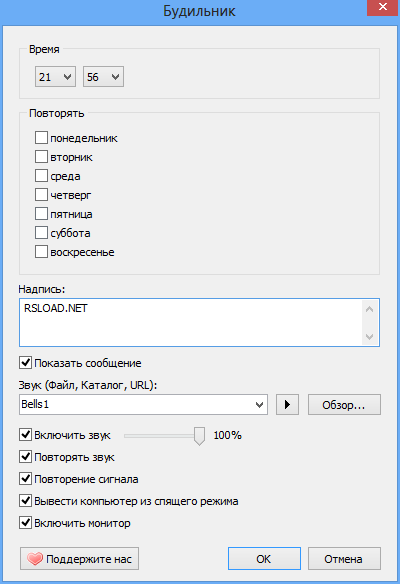Screen dimensions: 400x584
Task: Check the воскресенье day checkbox
Action: point(41,251)
